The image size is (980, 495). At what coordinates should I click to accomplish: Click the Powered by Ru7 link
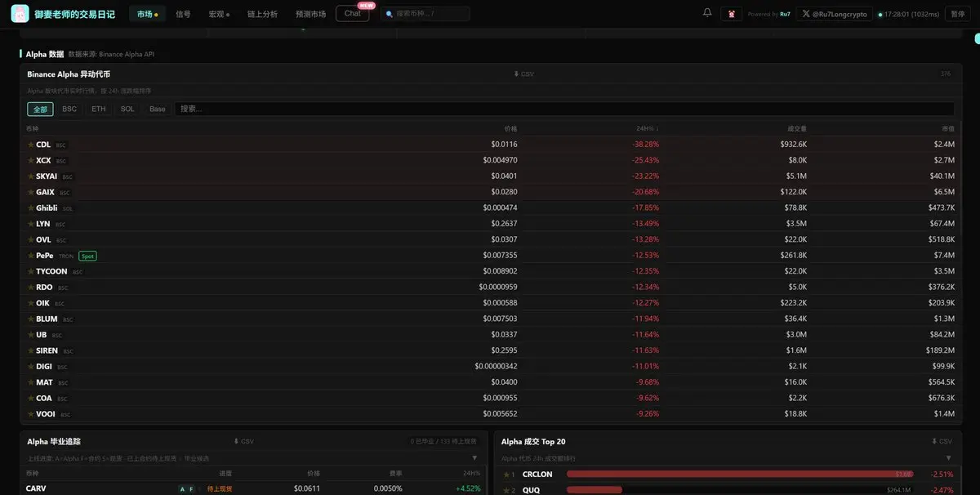(x=768, y=14)
